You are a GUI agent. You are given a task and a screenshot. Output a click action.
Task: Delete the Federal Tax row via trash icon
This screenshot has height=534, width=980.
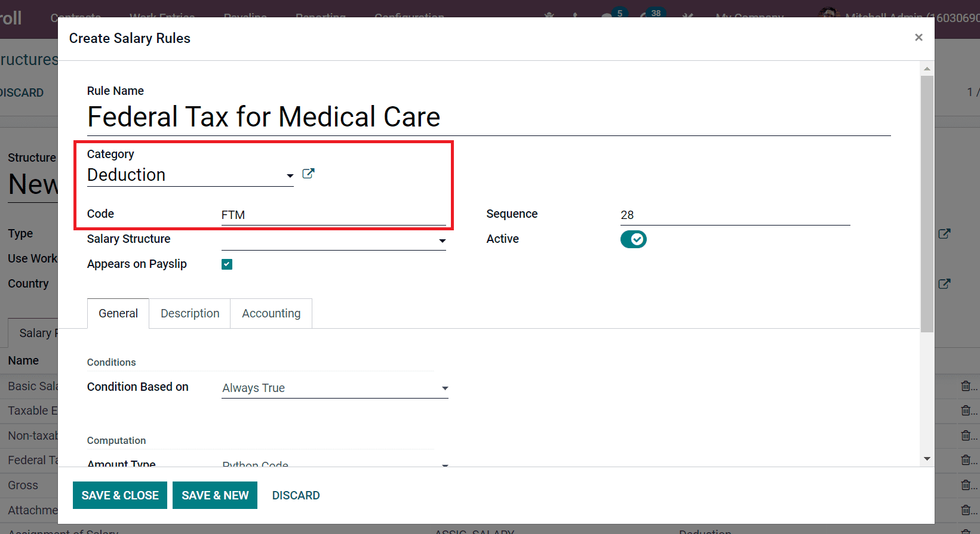(966, 460)
